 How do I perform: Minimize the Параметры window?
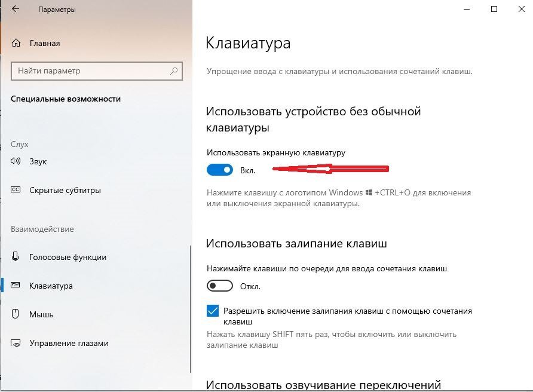[467, 9]
